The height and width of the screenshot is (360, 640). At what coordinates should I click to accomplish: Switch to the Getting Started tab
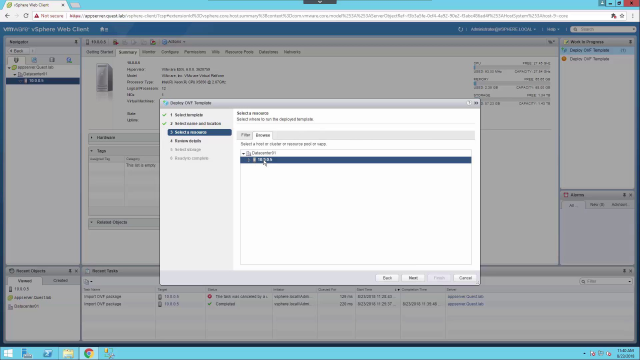tap(99, 52)
